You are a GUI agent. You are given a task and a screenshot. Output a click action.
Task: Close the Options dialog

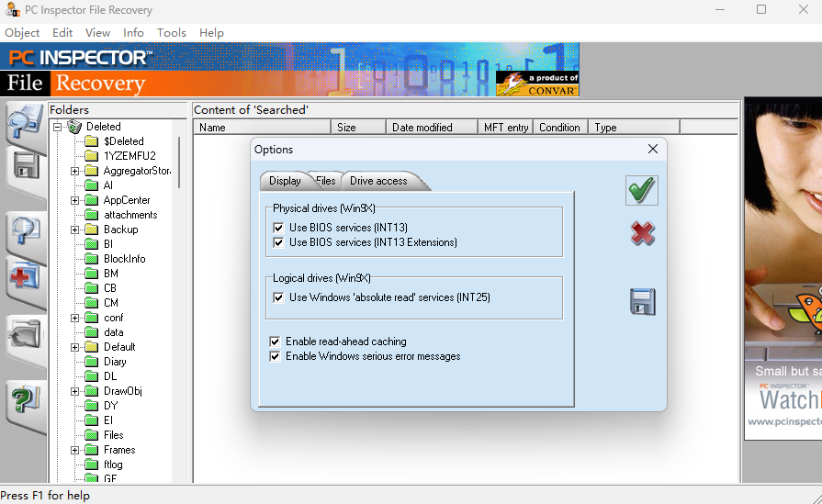(x=653, y=149)
